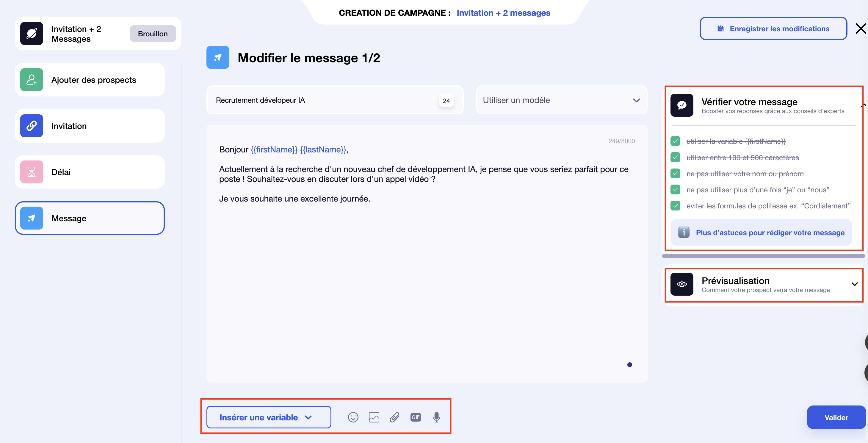This screenshot has width=868, height=443.
Task: Click the Modifier le message 1/2 heading
Action: tap(309, 58)
